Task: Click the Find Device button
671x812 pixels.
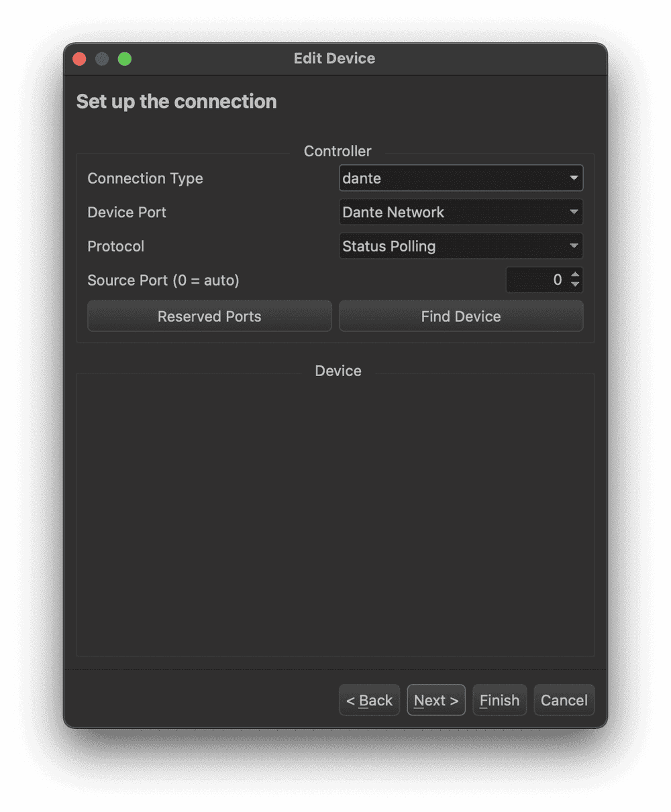Action: [x=461, y=316]
